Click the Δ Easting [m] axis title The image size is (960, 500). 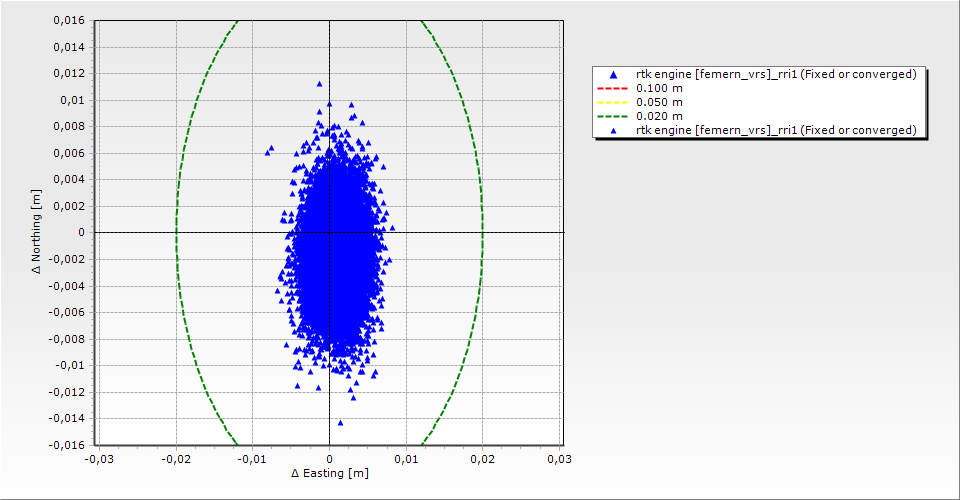click(329, 473)
